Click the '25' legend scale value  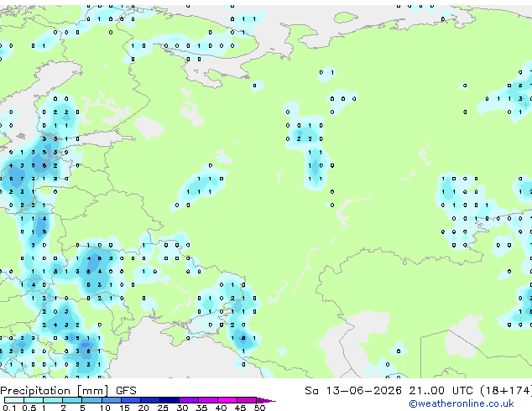pos(163,408)
